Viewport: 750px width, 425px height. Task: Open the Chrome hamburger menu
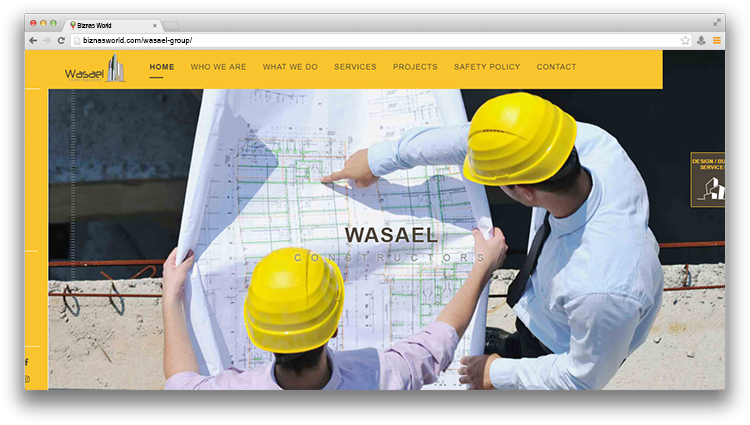[717, 41]
